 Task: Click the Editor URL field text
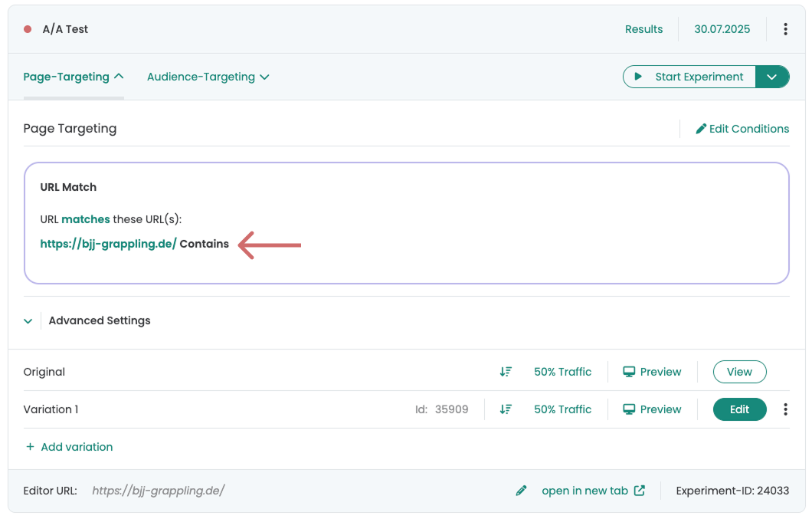pyautogui.click(x=158, y=491)
